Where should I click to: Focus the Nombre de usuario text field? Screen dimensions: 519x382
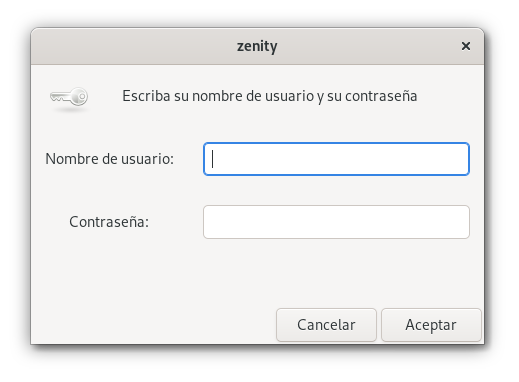[336, 159]
